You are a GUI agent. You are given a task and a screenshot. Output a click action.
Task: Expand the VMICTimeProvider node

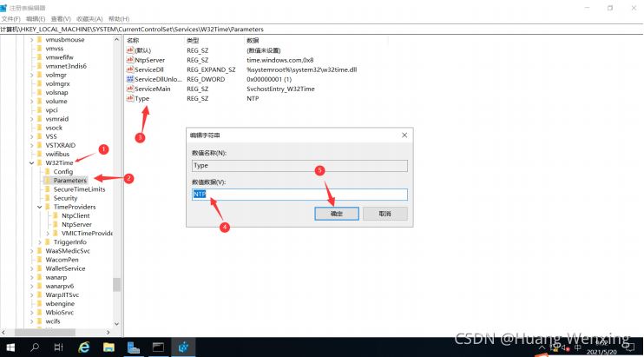pos(48,234)
